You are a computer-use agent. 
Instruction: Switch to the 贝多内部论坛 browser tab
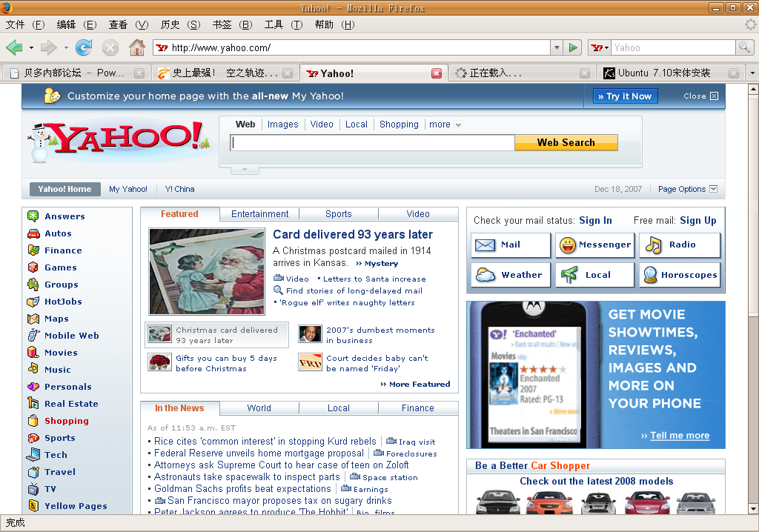tap(75, 73)
